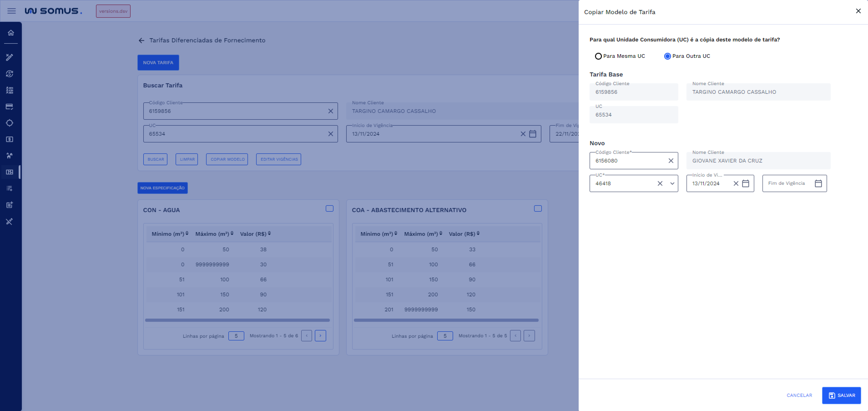
Task: Click the back arrow beside Tarifas Diferenciadas
Action: 141,41
